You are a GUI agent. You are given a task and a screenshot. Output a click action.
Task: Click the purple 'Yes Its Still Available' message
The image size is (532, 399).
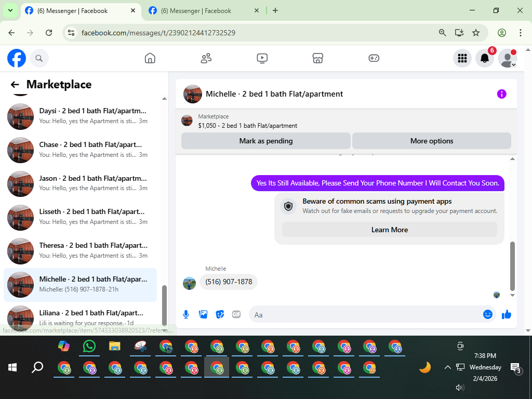coord(378,183)
